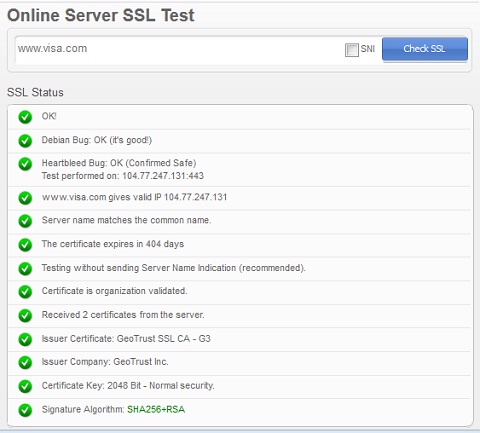This screenshot has width=480, height=433.
Task: Enable the SNI checkbox
Action: pos(352,50)
